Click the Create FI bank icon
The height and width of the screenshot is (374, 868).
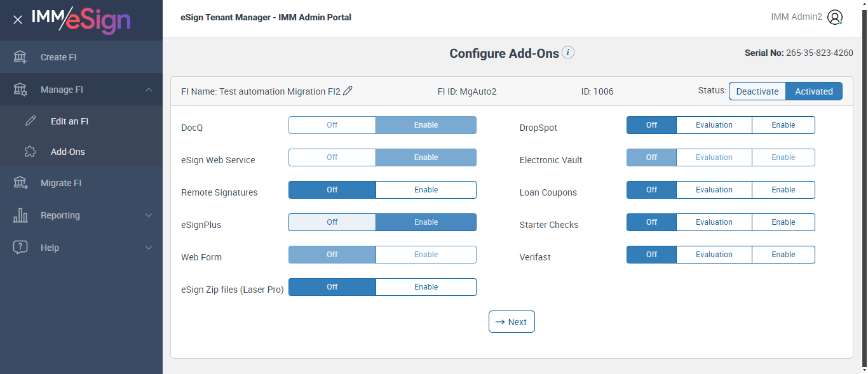(x=20, y=57)
